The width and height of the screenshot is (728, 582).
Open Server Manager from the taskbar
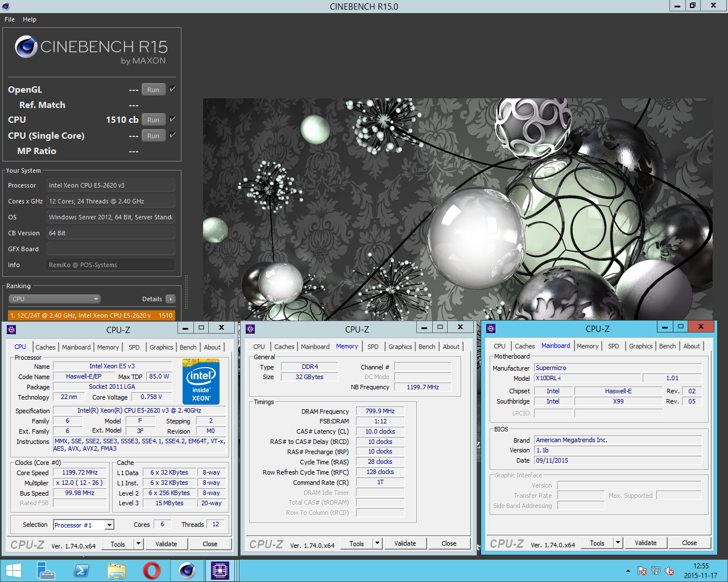[45, 571]
